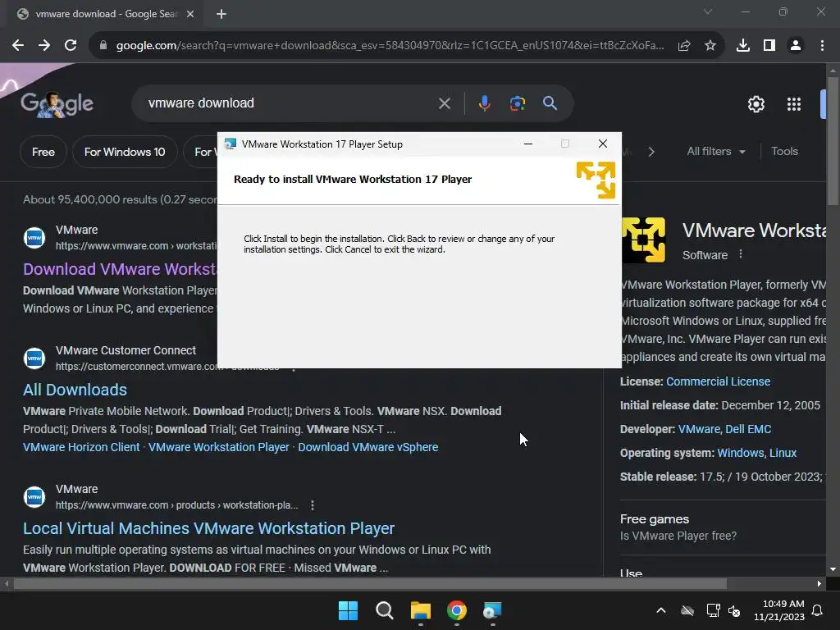The height and width of the screenshot is (630, 840).
Task: Clear the search query with X
Action: pyautogui.click(x=444, y=103)
